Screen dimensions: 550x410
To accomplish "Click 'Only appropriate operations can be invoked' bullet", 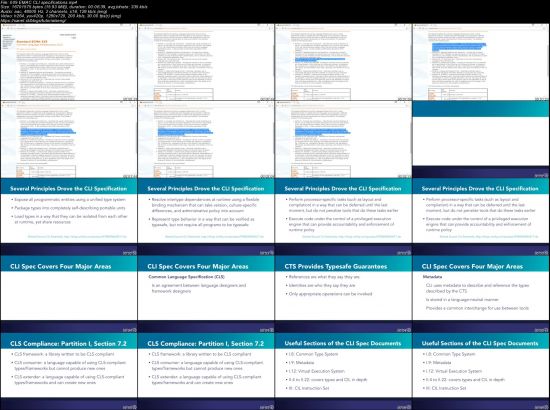I will 329,294.
